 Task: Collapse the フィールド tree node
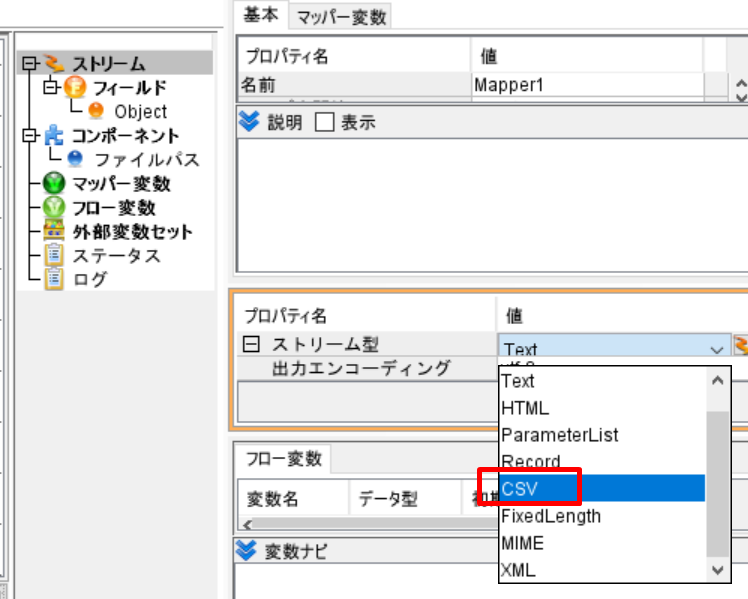[x=50, y=87]
